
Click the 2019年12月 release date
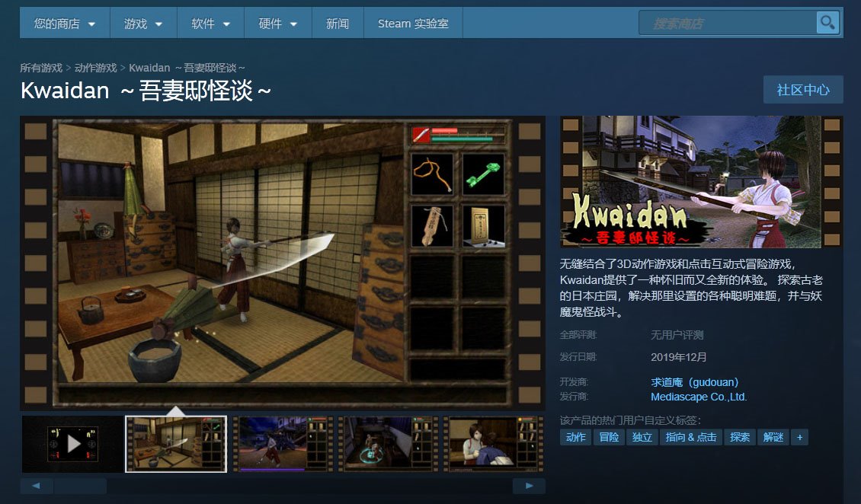tap(678, 357)
